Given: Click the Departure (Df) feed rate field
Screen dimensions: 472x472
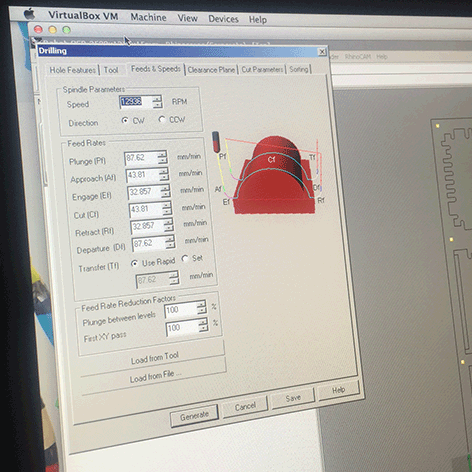Looking at the screenshot, I should [x=149, y=244].
